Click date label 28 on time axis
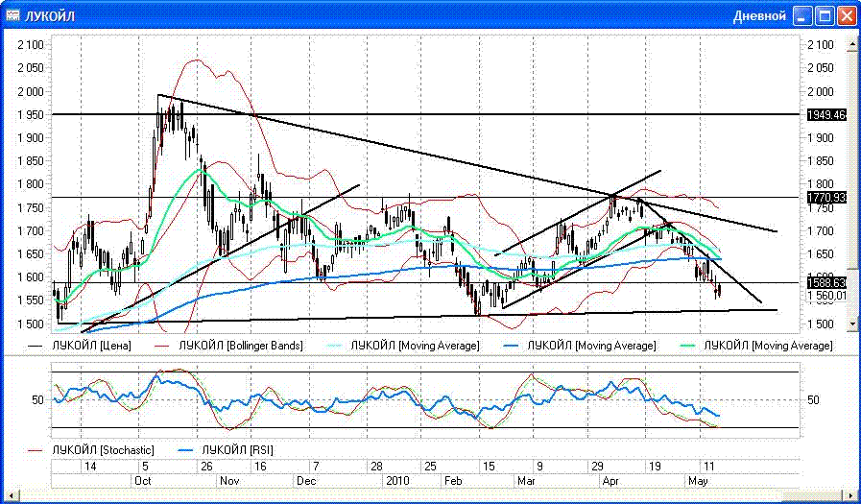This screenshot has height=504, width=861. [x=376, y=467]
